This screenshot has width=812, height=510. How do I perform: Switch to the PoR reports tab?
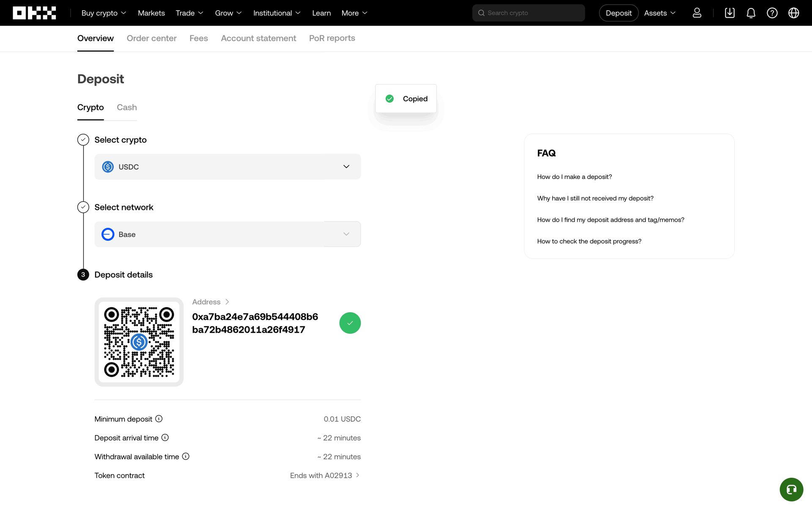(x=332, y=38)
